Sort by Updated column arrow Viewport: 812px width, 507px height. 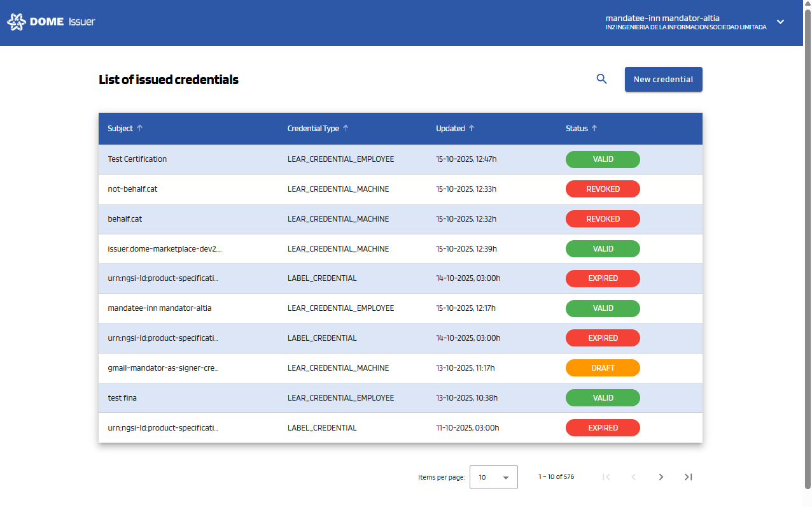(472, 128)
